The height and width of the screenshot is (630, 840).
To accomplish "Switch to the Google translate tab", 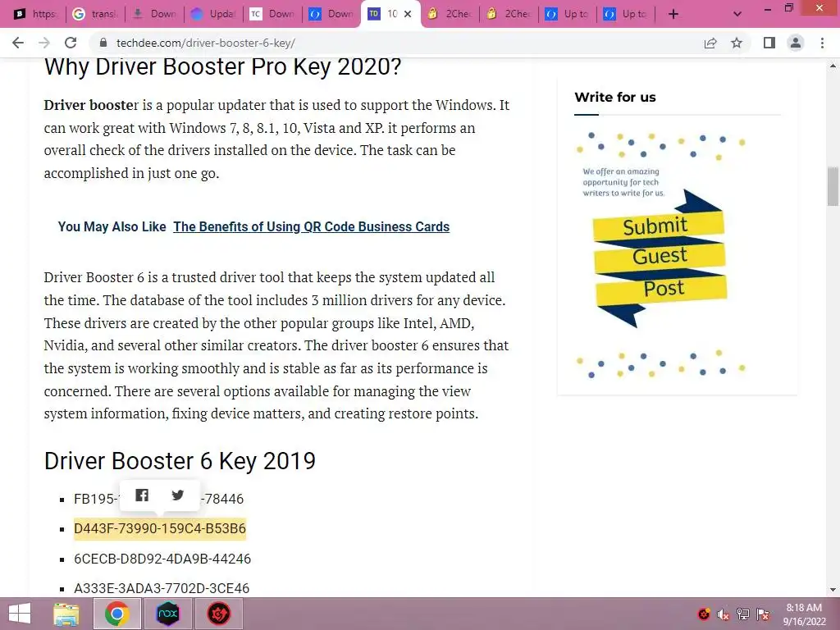I will click(x=95, y=14).
